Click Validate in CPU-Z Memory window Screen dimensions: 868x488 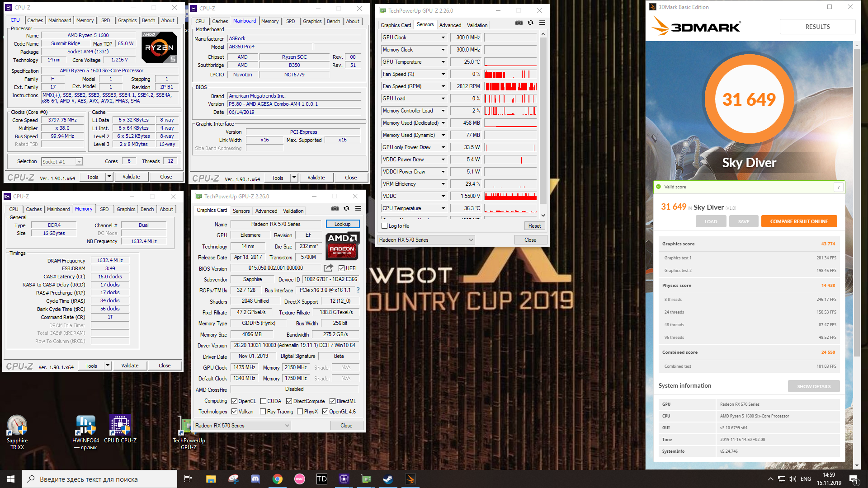[x=130, y=366]
